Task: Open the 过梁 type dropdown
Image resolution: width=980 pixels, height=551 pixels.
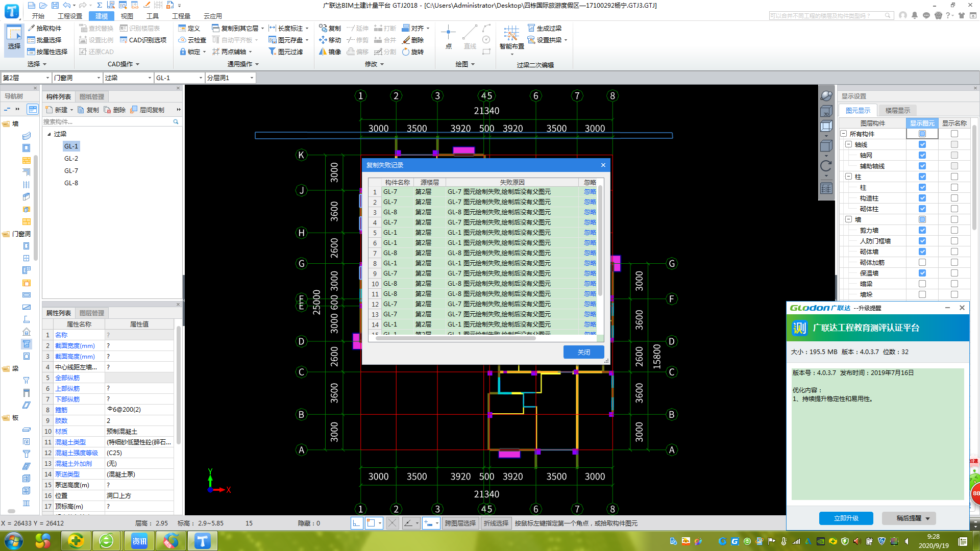Action: [128, 78]
